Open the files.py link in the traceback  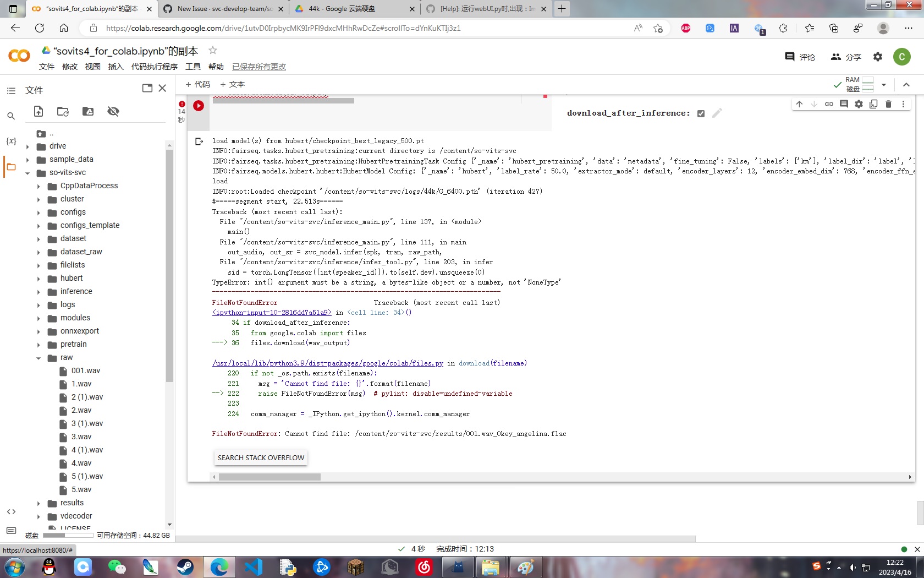tap(327, 363)
